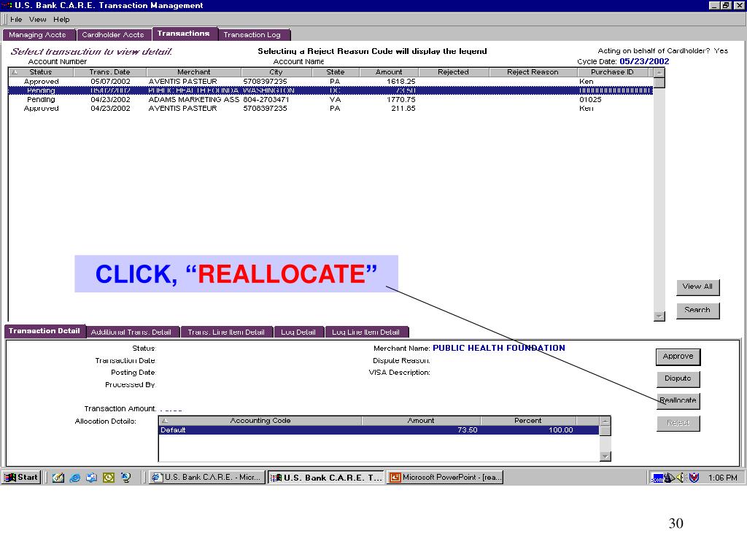
Task: Click first quick launch icon with pencil
Action: pos(58,477)
